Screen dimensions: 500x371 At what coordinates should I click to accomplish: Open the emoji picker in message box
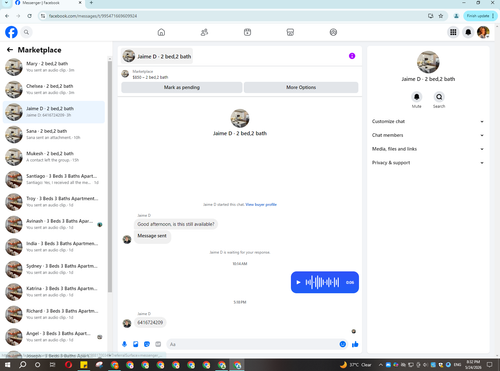click(x=343, y=344)
